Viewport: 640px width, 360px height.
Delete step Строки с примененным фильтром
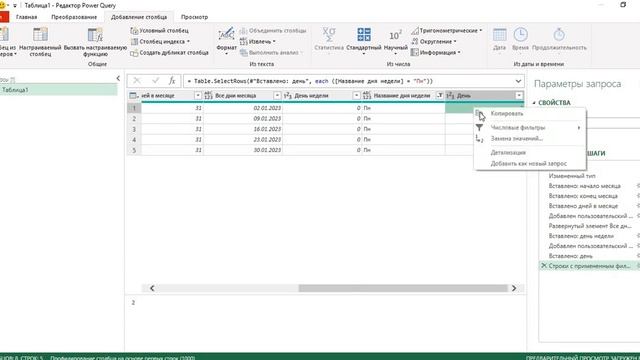pyautogui.click(x=544, y=266)
